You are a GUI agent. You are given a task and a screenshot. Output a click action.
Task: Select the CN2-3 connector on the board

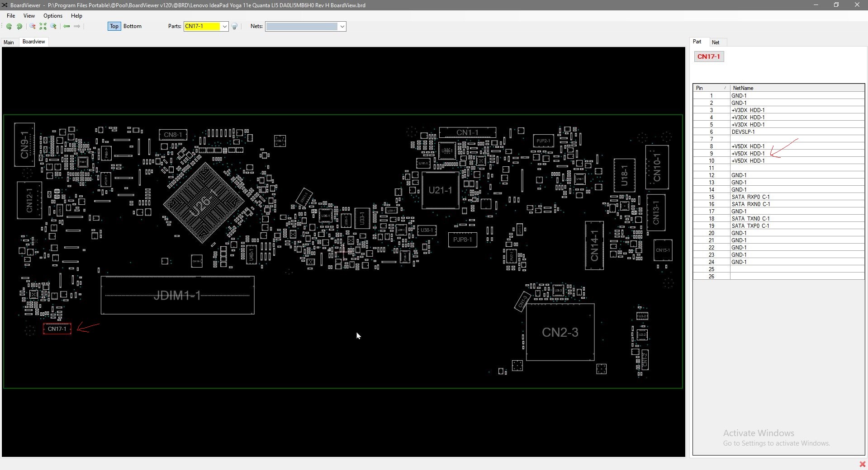click(560, 332)
